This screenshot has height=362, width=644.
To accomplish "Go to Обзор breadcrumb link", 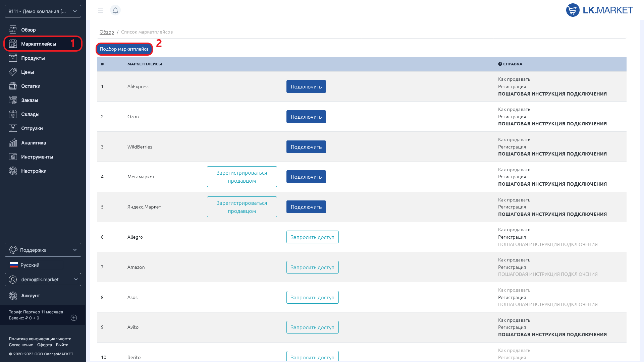I will [107, 32].
